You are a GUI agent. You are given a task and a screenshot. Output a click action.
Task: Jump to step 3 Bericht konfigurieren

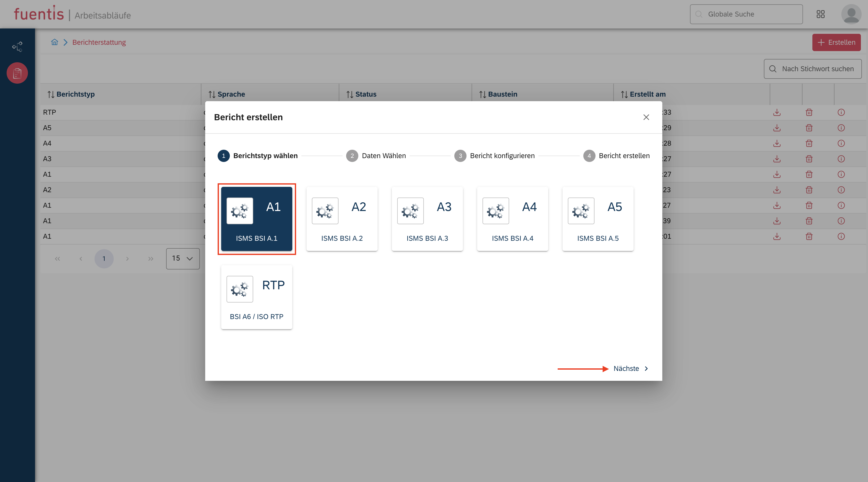click(495, 156)
